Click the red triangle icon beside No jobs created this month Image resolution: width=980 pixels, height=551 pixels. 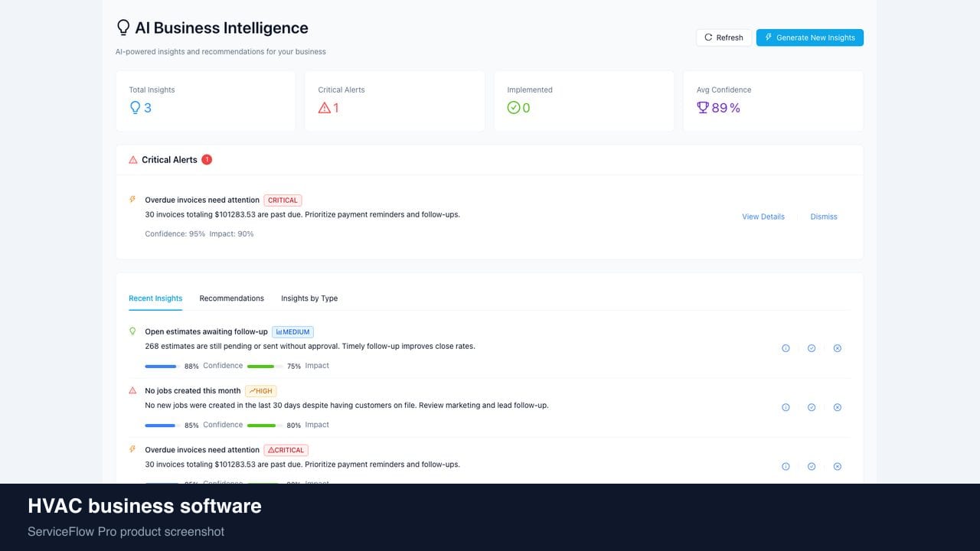tap(132, 390)
